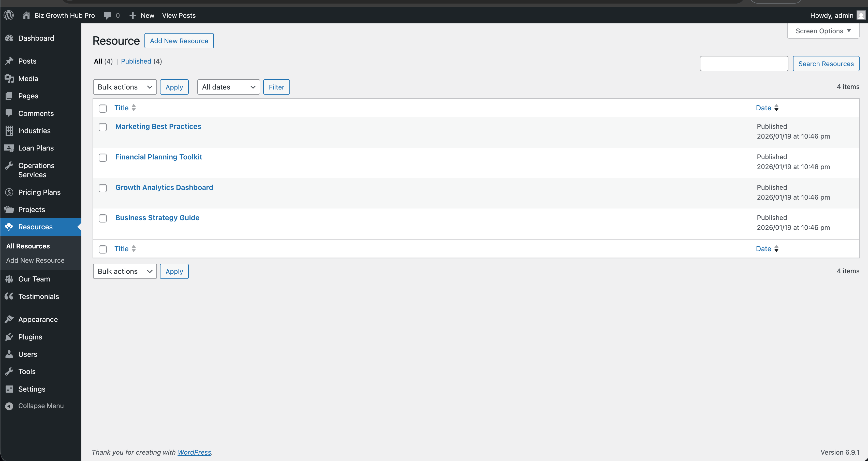Check the Marketing Best Practices row checkbox

pyautogui.click(x=103, y=127)
